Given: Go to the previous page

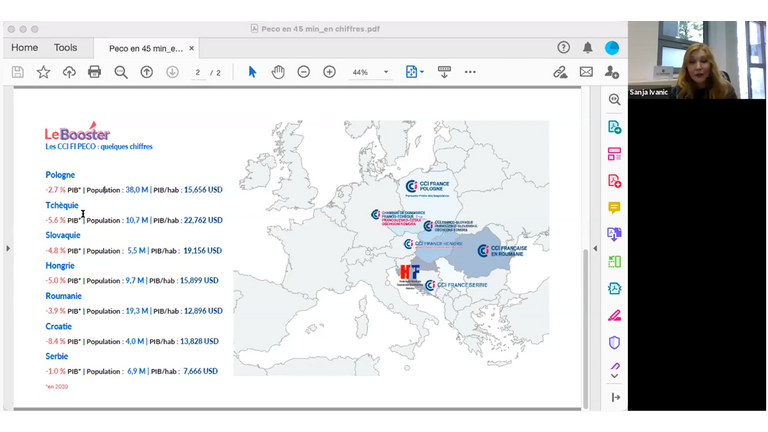Looking at the screenshot, I should click(146, 72).
